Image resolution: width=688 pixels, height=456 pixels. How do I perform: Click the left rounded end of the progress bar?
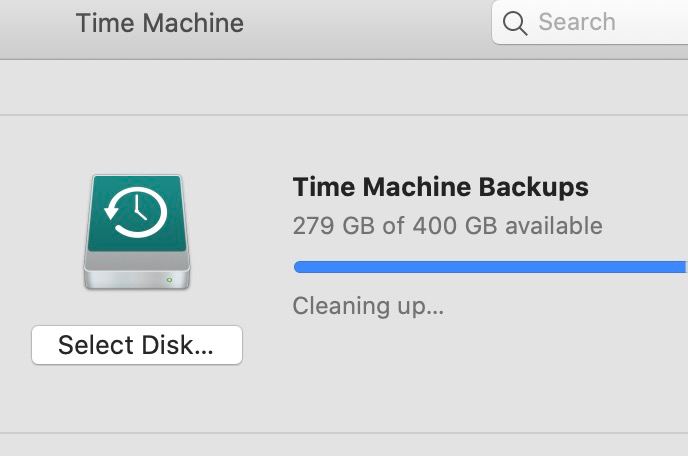(300, 267)
